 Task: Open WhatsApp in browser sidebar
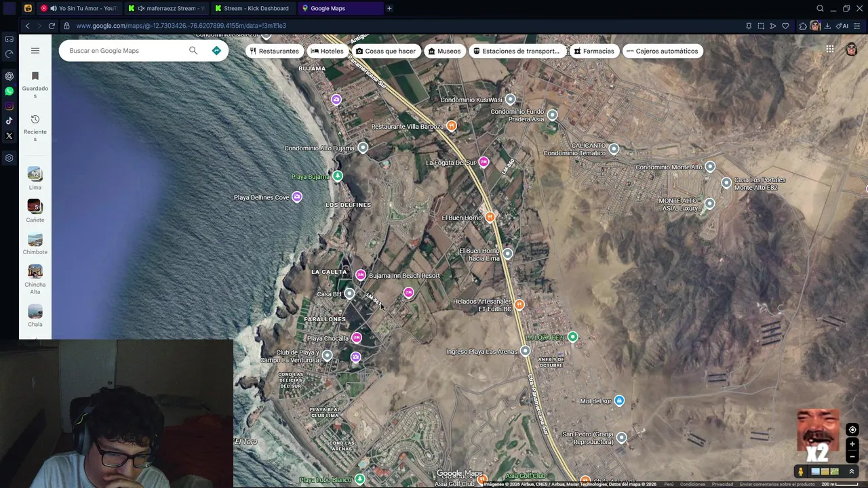pos(9,91)
